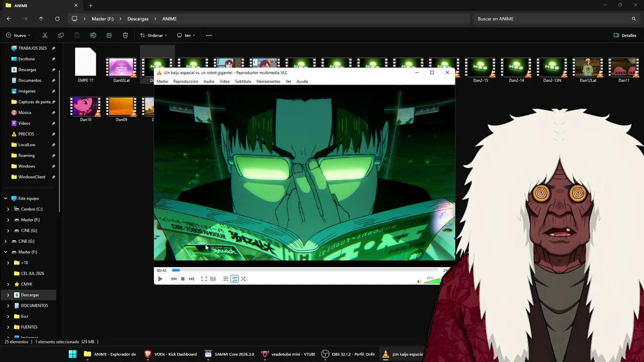
Task: Expand Cerebro (C:) in the navigation tree
Action: coord(8,209)
